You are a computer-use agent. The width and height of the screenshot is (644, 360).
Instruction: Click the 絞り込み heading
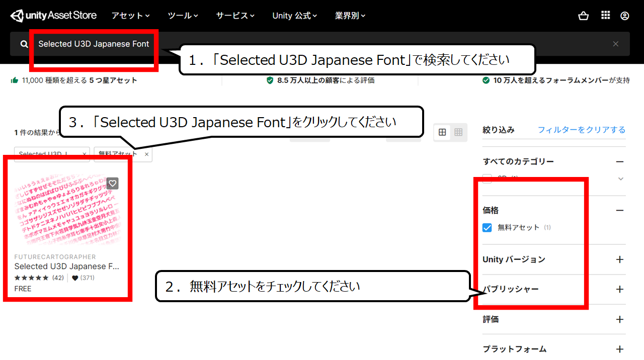tap(498, 130)
